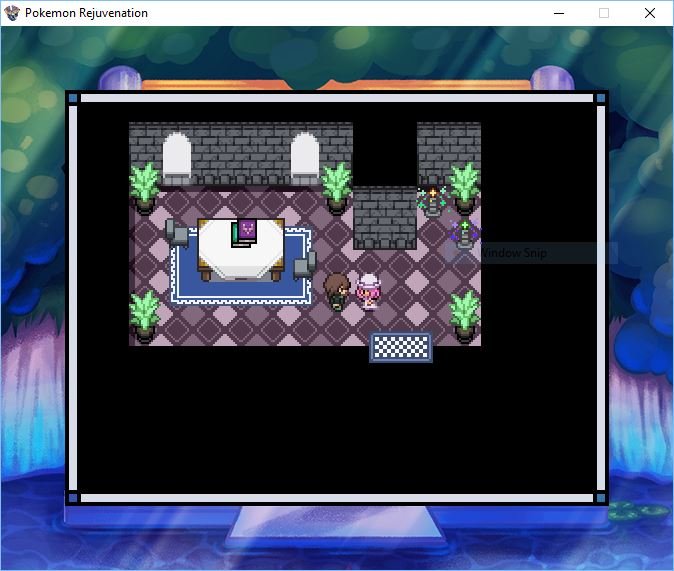Screen dimensions: 674x571
Task: Click the checkered exit doormat
Action: [401, 347]
